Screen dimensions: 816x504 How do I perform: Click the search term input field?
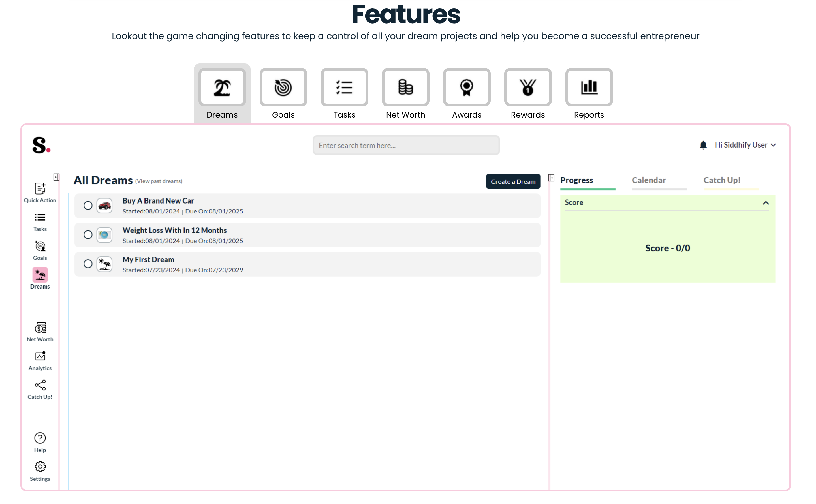tap(406, 145)
